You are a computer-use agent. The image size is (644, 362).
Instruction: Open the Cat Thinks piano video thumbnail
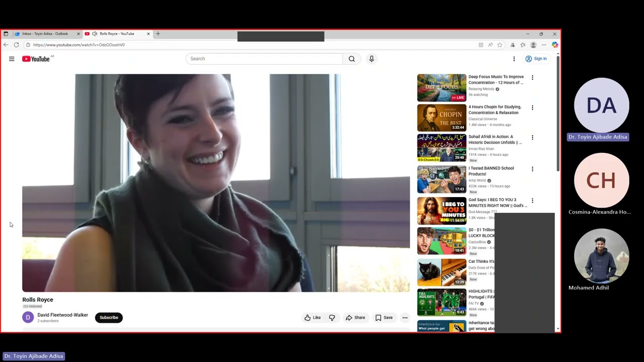442,272
